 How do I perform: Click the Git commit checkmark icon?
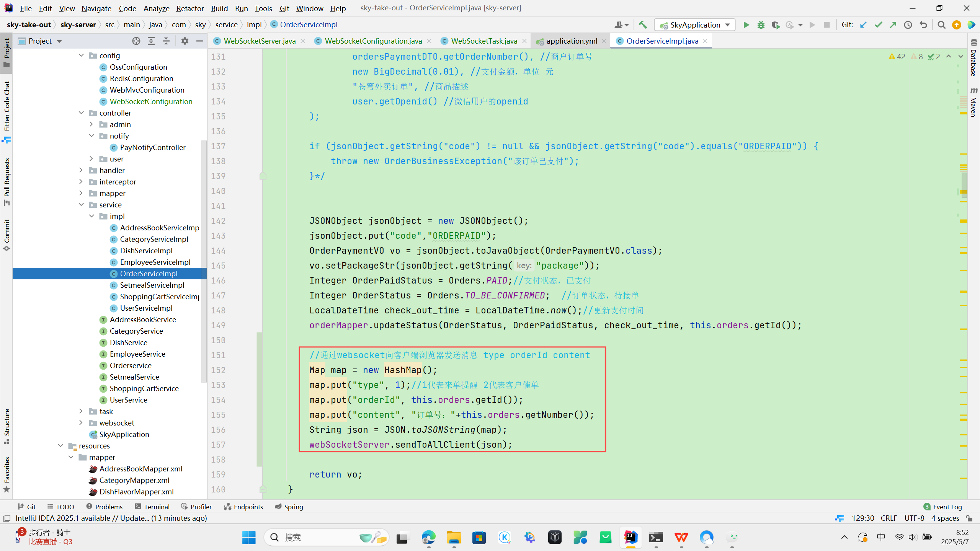(x=878, y=25)
